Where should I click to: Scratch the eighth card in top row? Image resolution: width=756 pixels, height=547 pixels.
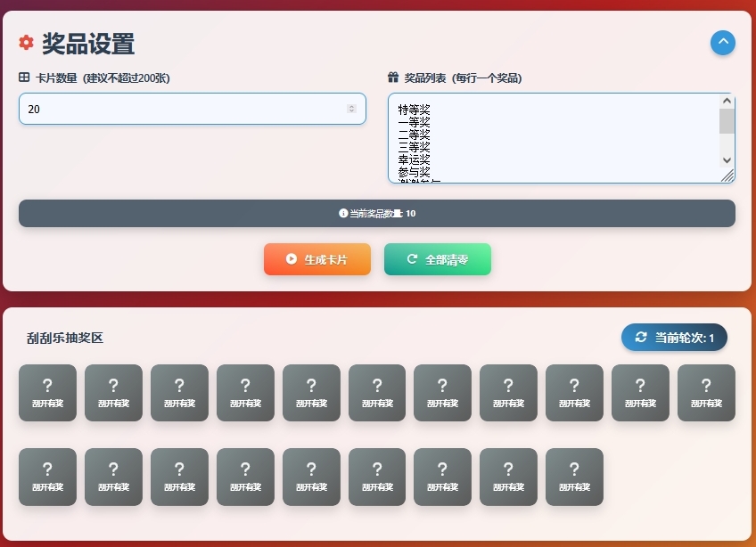(x=509, y=393)
